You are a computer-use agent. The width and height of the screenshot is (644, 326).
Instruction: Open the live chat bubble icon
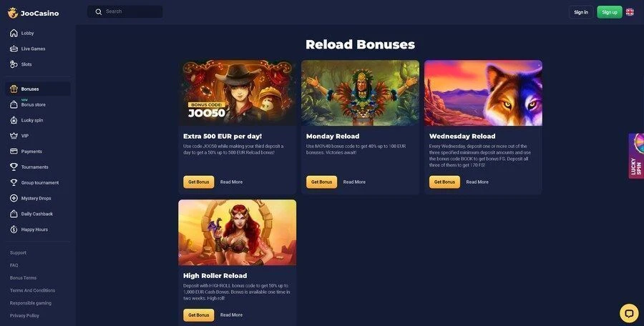(x=629, y=314)
